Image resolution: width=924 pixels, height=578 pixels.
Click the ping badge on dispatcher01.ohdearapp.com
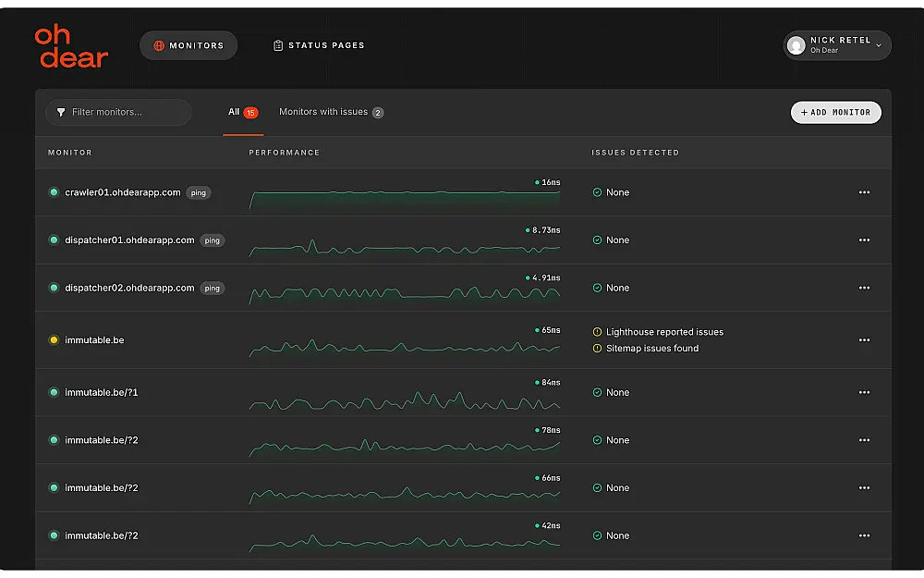pyautogui.click(x=213, y=240)
